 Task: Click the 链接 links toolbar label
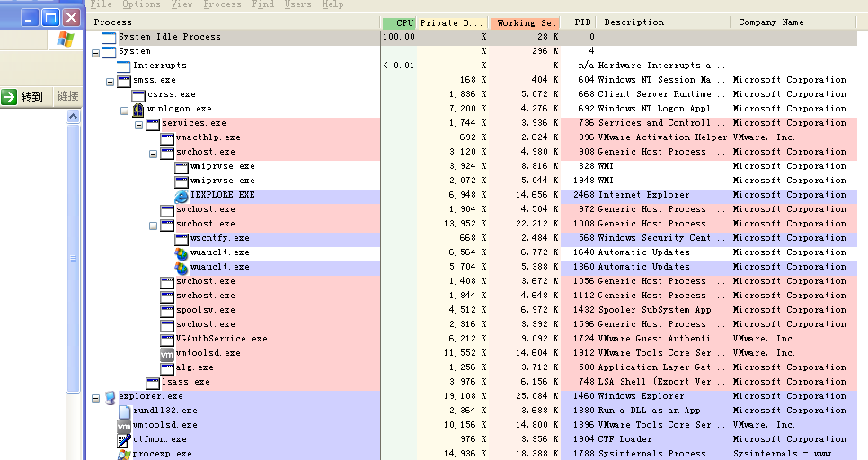point(68,96)
